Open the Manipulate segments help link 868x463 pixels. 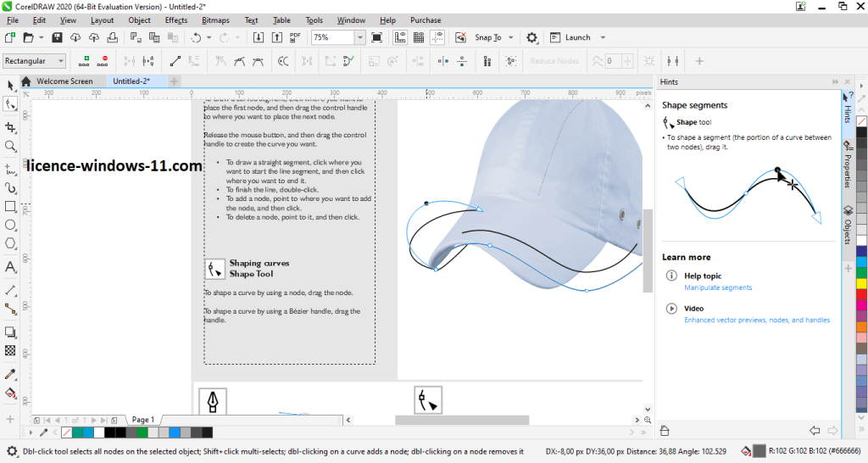click(x=718, y=287)
